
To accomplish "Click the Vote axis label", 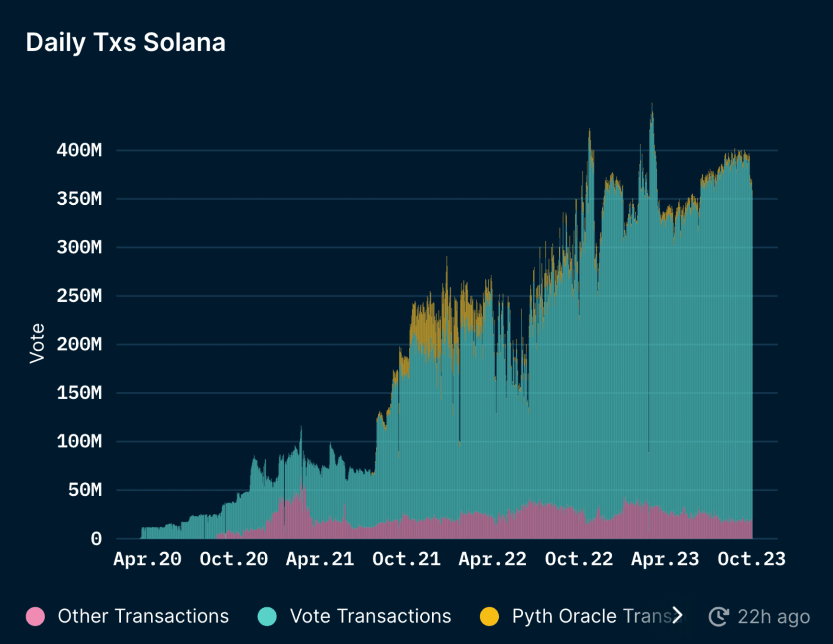I will click(37, 344).
